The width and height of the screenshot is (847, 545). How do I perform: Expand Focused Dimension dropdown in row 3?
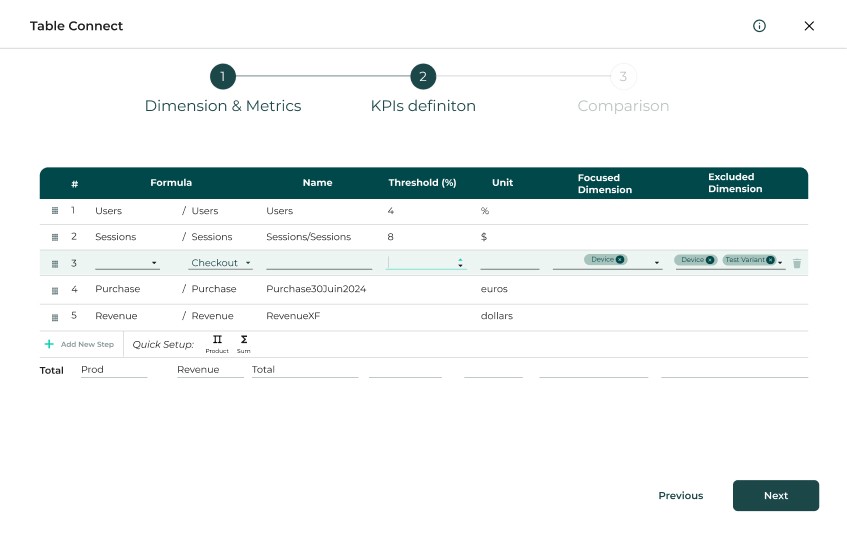[657, 263]
